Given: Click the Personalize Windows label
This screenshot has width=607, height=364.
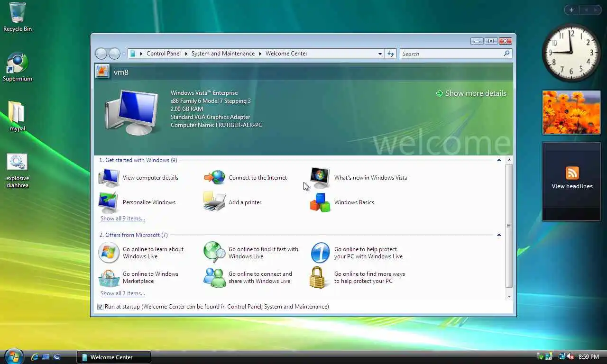Looking at the screenshot, I should tap(149, 202).
